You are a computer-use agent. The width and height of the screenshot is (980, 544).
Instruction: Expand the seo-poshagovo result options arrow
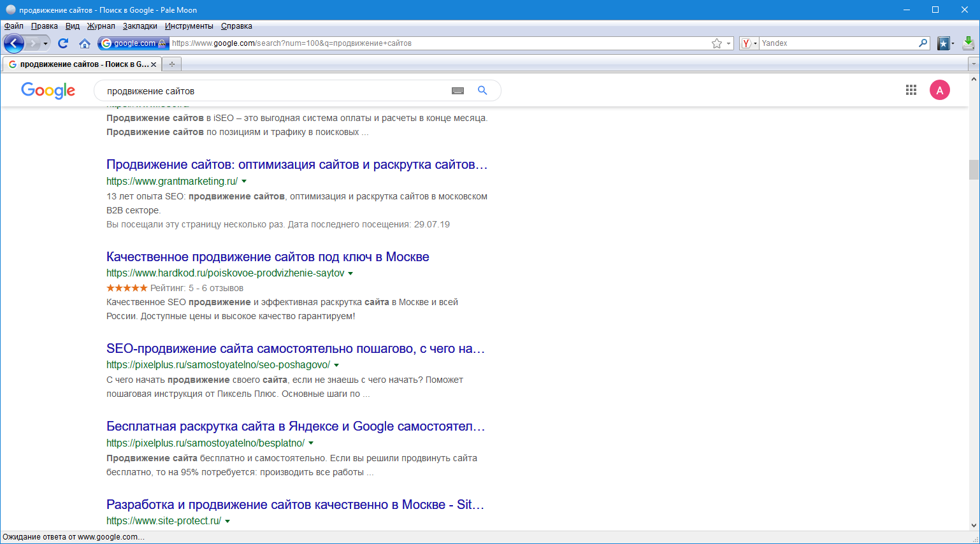[x=336, y=366]
